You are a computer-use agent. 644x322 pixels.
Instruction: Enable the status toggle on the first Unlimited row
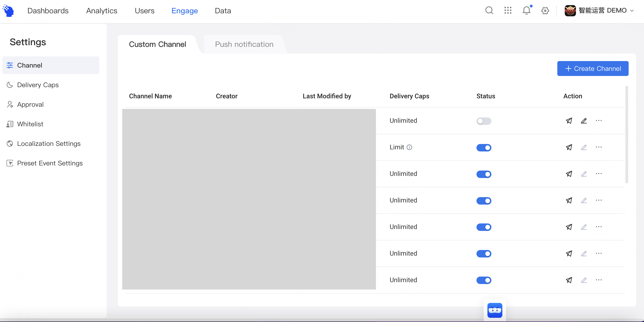[483, 121]
